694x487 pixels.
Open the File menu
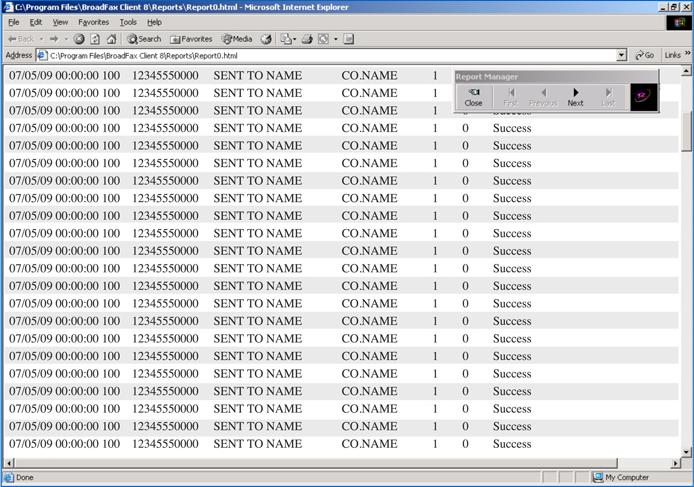pos(13,22)
